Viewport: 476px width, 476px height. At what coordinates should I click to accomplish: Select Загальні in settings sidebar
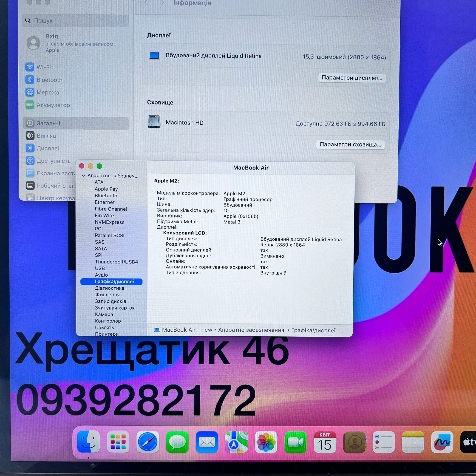[x=76, y=123]
